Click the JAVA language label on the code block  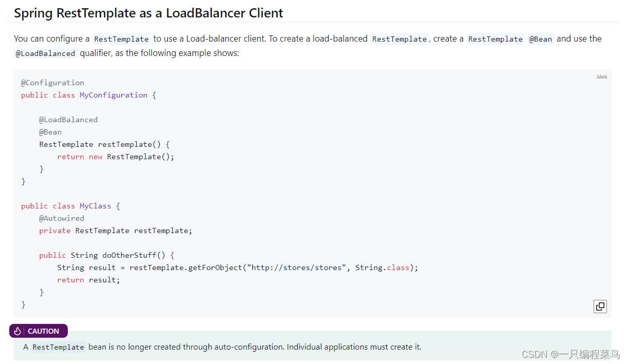click(601, 76)
